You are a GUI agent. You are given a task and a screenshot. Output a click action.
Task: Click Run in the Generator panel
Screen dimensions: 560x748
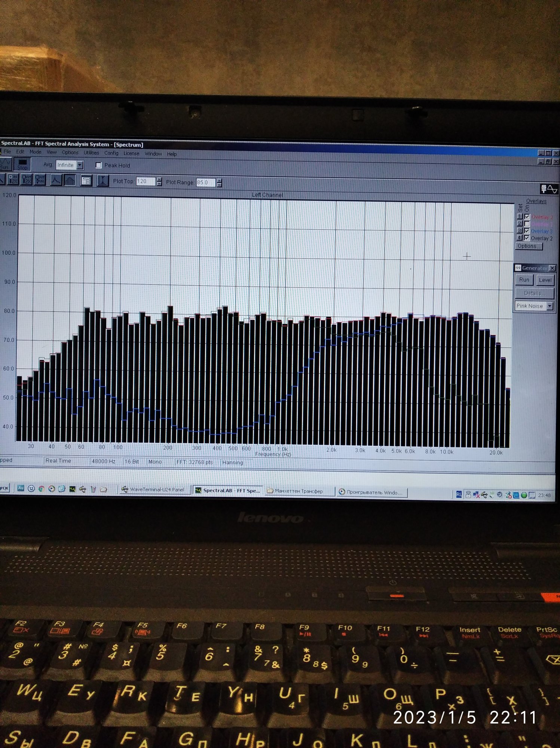pos(524,280)
